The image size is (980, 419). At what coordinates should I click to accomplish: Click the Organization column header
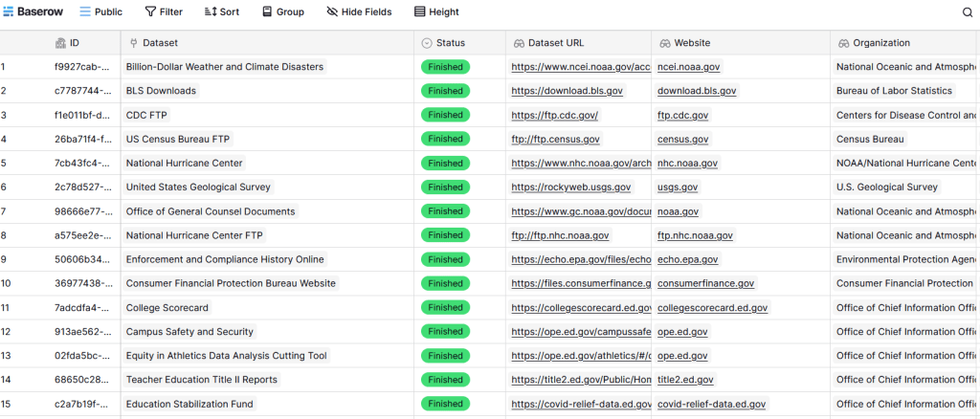point(880,43)
